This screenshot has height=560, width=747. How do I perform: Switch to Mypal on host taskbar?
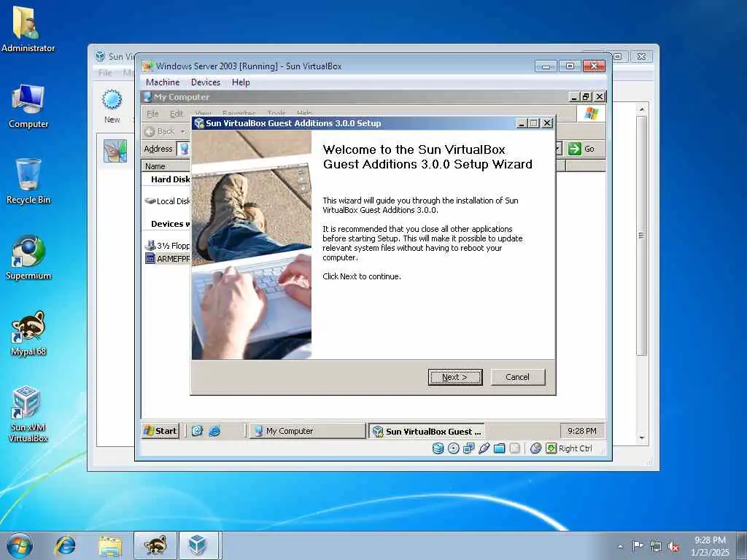coord(155,545)
